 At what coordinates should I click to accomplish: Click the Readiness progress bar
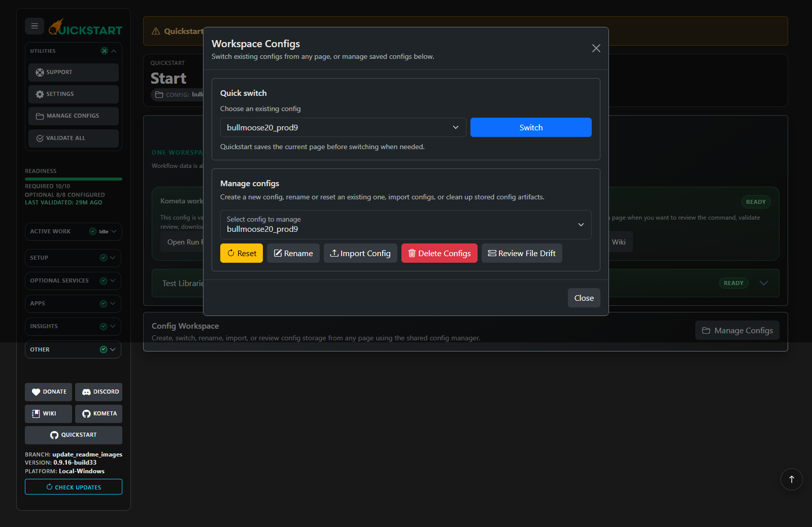[74, 179]
